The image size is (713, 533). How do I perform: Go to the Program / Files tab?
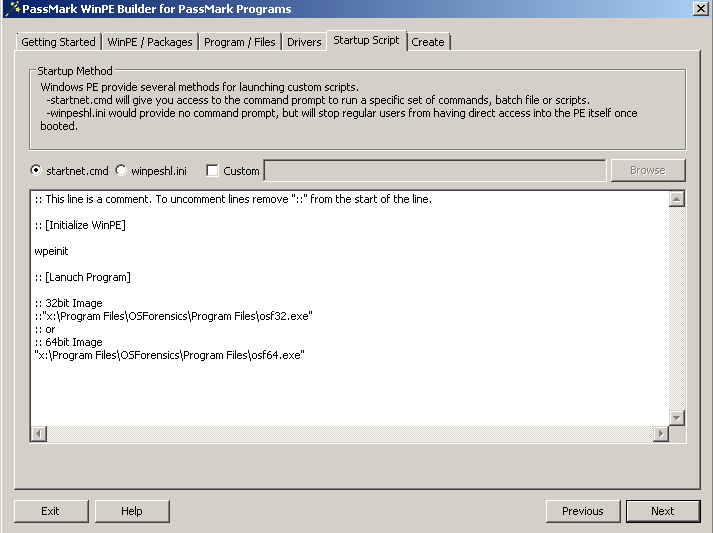[x=240, y=42]
